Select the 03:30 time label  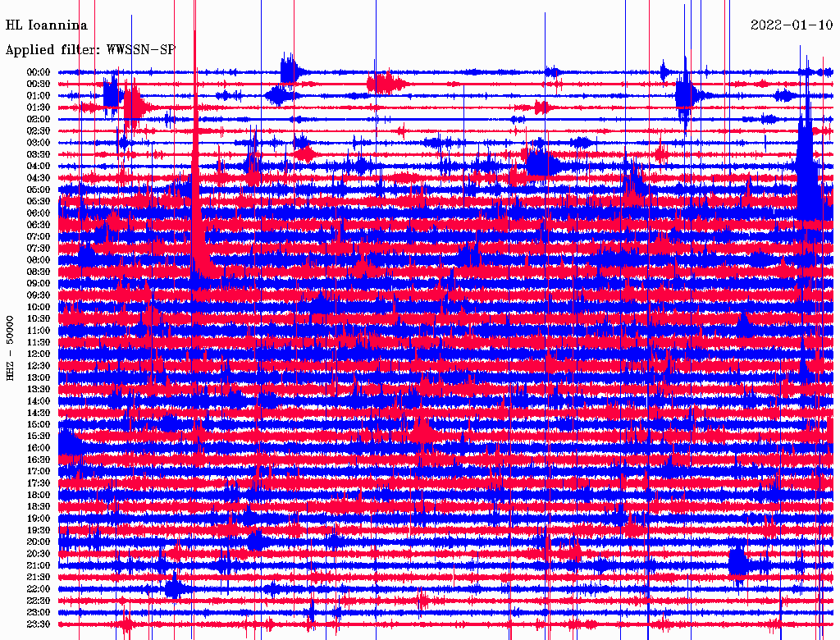[39, 154]
